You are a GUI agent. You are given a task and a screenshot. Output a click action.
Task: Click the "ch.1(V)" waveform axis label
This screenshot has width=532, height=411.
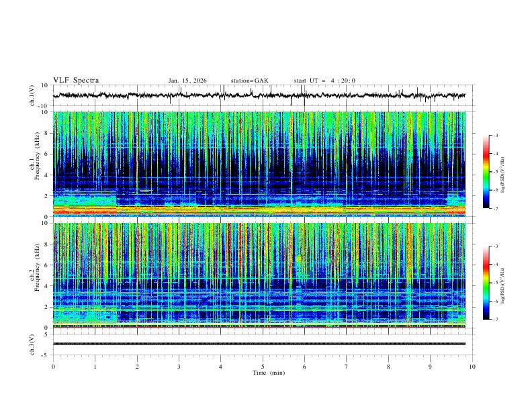(32, 95)
